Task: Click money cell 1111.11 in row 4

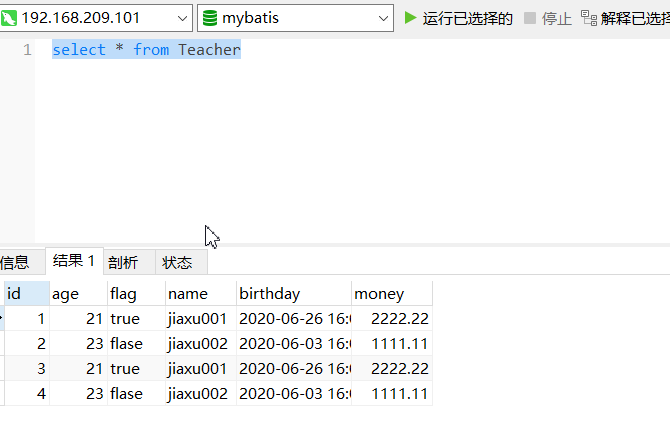Action: pos(392,393)
